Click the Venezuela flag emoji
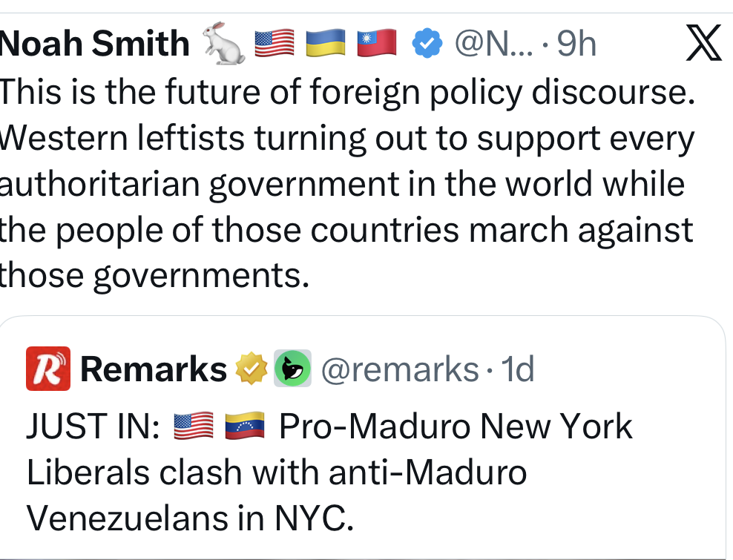This screenshot has width=733, height=560. [245, 428]
